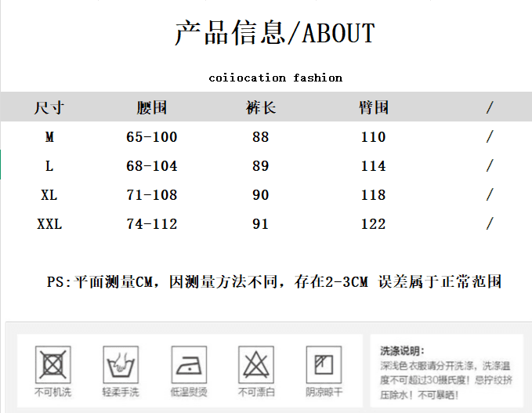This screenshot has width=532, height=413.
Task: Click the 不可机洗 label
Action: click(53, 393)
